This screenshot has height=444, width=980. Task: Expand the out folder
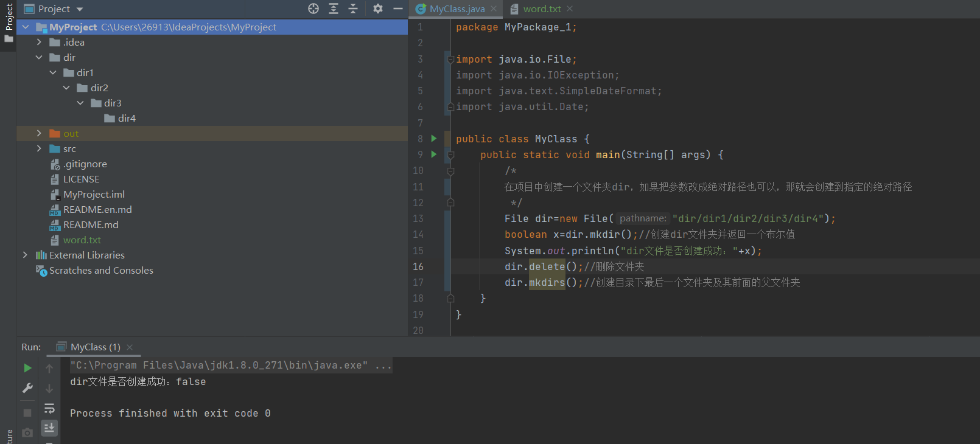[x=39, y=133]
